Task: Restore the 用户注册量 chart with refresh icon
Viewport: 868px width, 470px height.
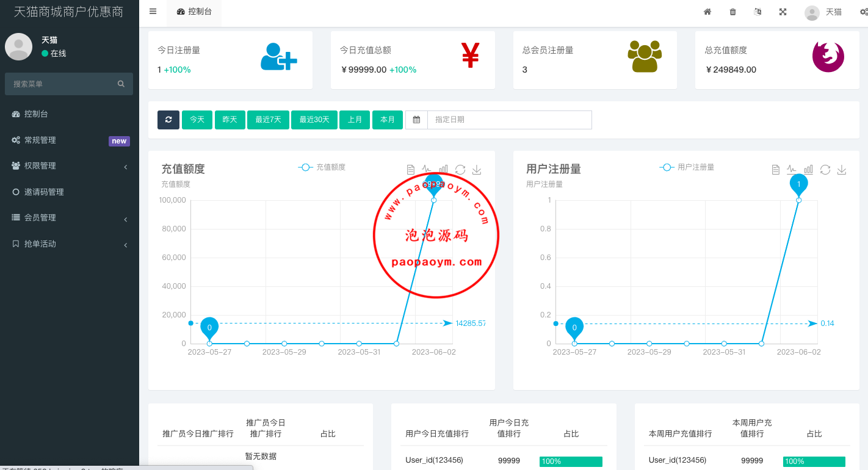Action: point(825,170)
